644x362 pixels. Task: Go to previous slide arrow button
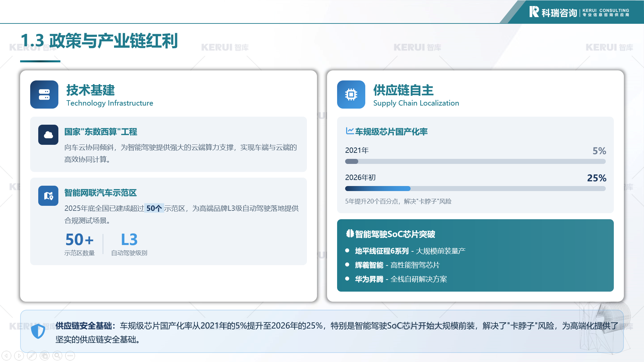coord(6,356)
